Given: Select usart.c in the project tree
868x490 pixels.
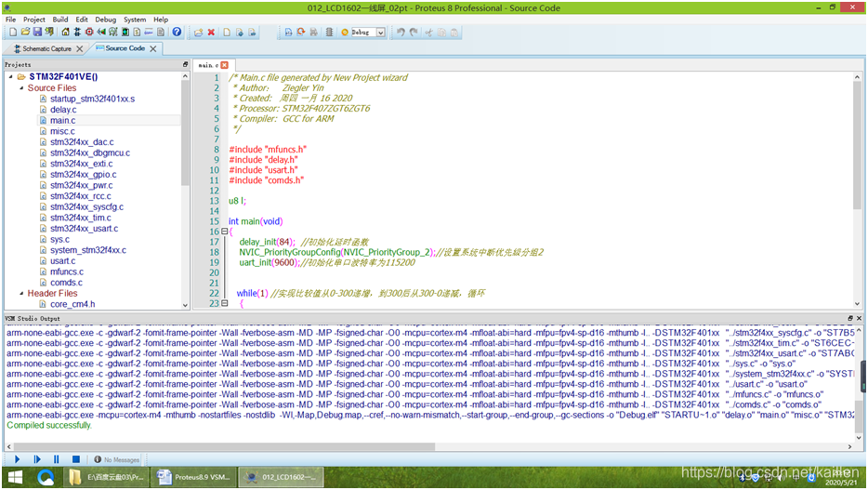Looking at the screenshot, I should [x=62, y=260].
